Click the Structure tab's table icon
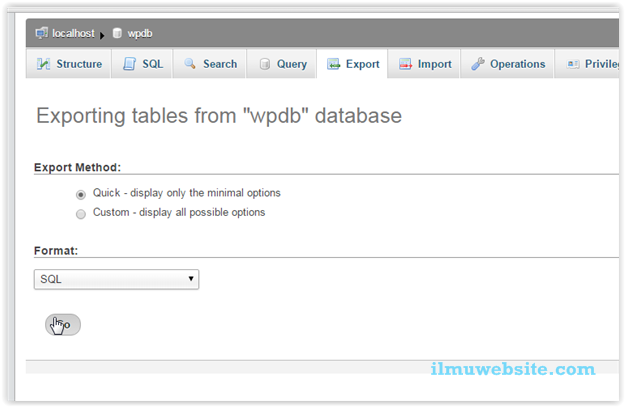The image size is (625, 407). [x=43, y=64]
